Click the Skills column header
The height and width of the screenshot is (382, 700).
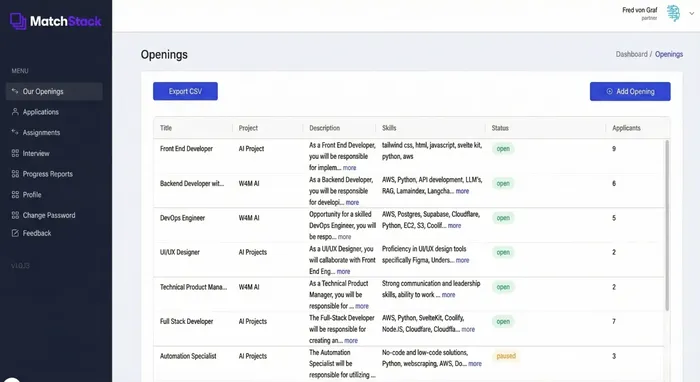pos(389,128)
